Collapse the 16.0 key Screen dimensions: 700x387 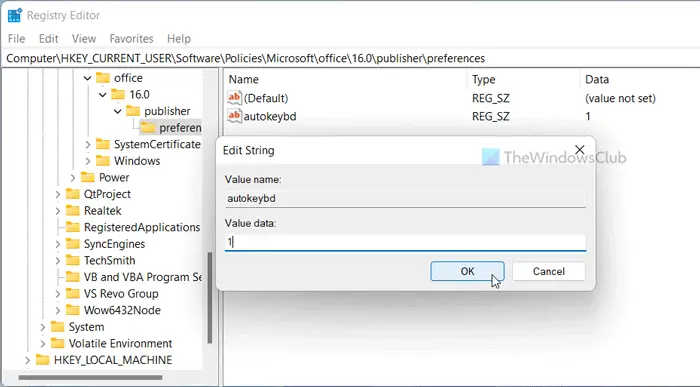click(x=103, y=95)
